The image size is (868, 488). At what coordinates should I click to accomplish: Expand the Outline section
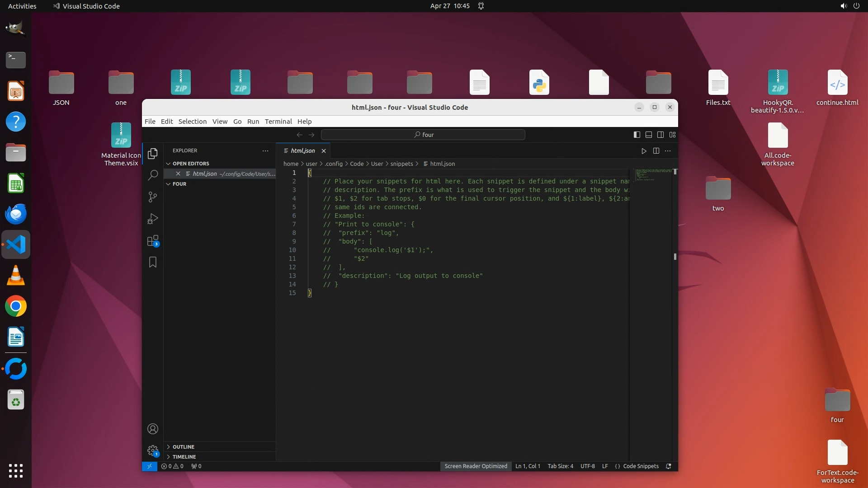(183, 447)
